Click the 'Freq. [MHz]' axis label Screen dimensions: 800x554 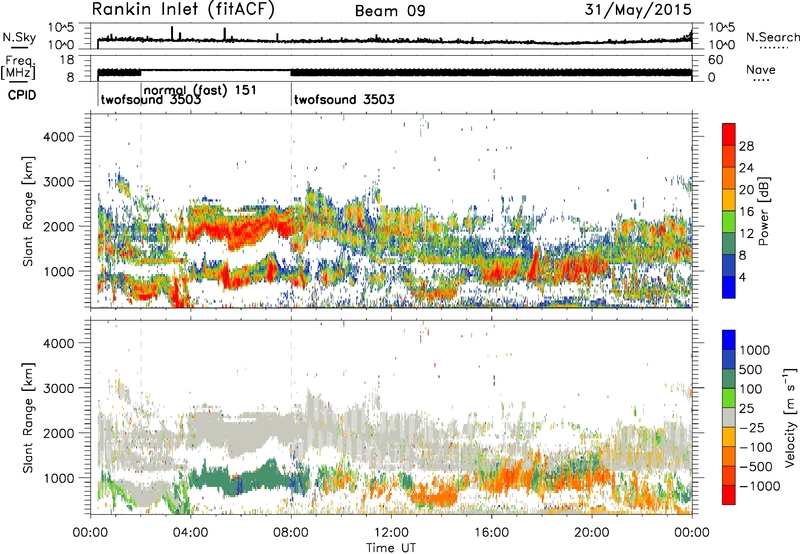pyautogui.click(x=18, y=67)
